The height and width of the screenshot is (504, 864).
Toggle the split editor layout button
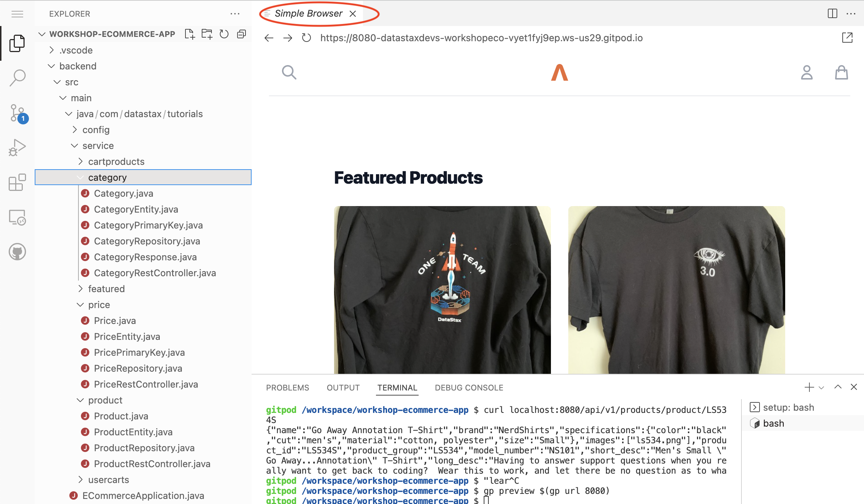(832, 14)
